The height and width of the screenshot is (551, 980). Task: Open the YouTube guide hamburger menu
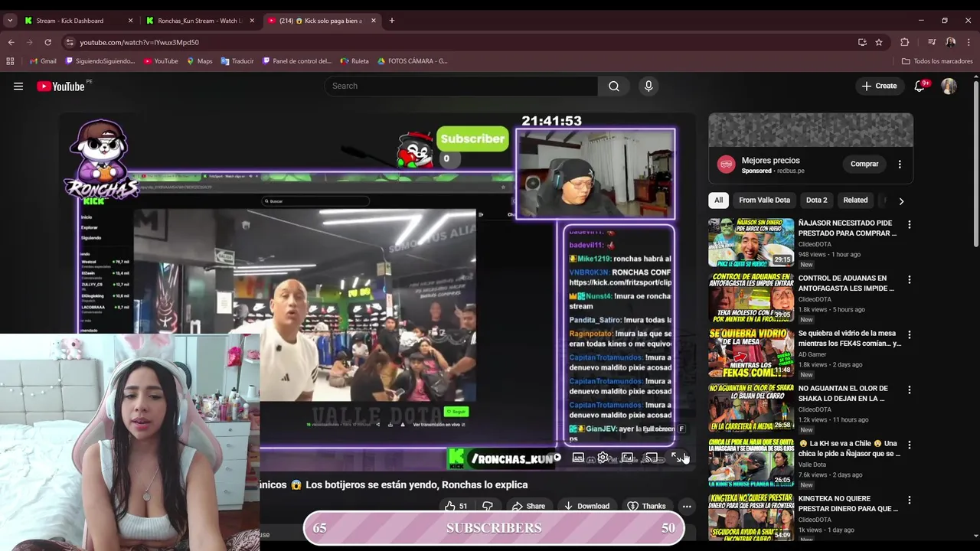[18, 86]
